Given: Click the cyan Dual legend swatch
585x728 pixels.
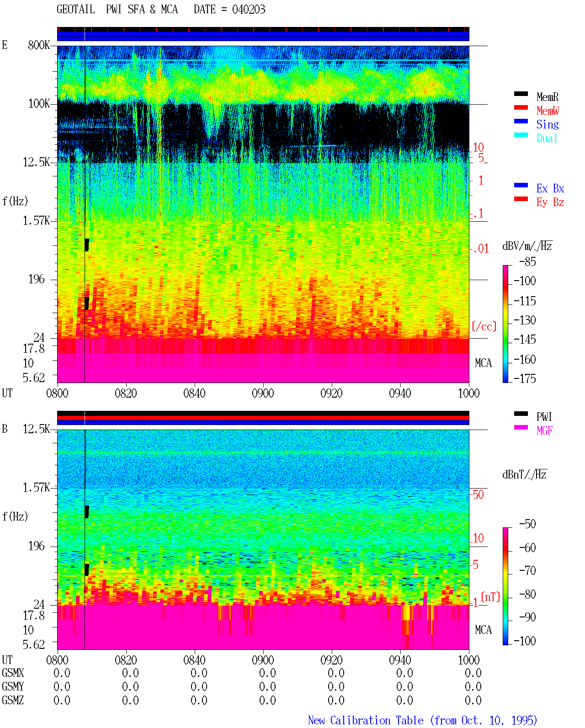Looking at the screenshot, I should click(521, 135).
